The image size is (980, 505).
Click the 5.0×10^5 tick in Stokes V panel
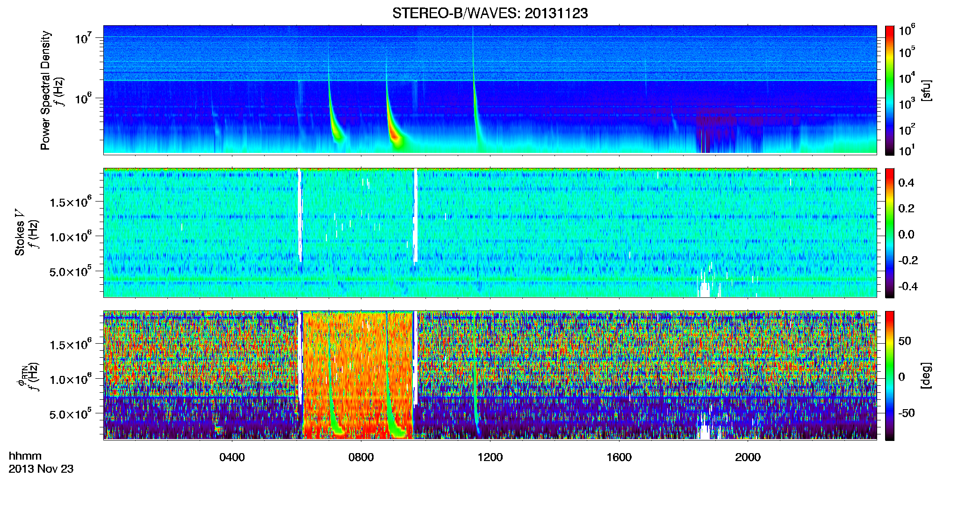71,271
